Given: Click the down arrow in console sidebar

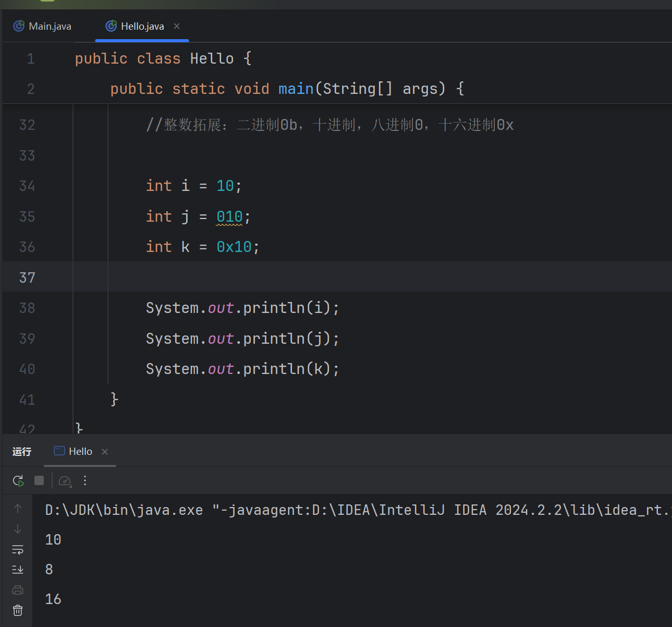Looking at the screenshot, I should 18,529.
